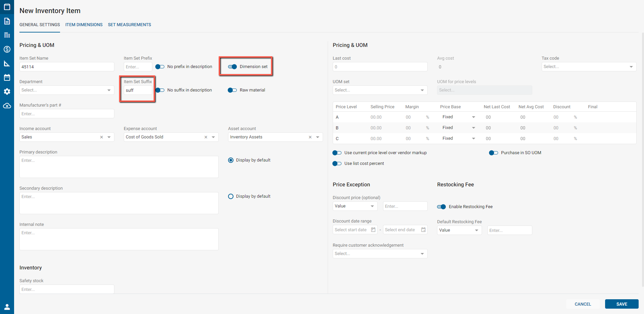Select the Secondary description Display by default radio

click(231, 196)
